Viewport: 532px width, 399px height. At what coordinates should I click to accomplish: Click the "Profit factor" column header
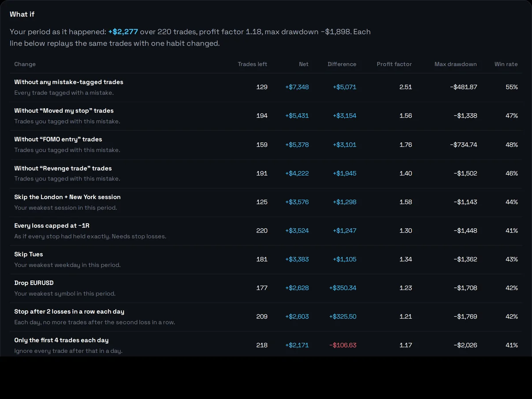click(394, 64)
